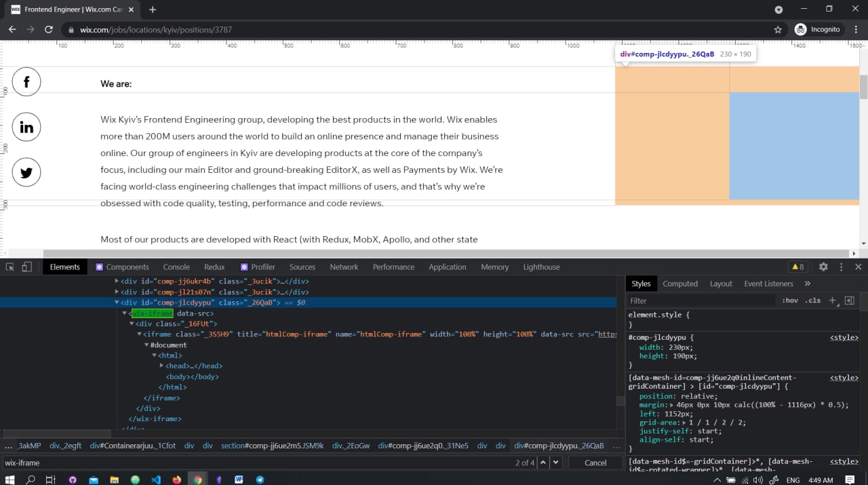Click the LinkedIn share icon

[x=26, y=128]
